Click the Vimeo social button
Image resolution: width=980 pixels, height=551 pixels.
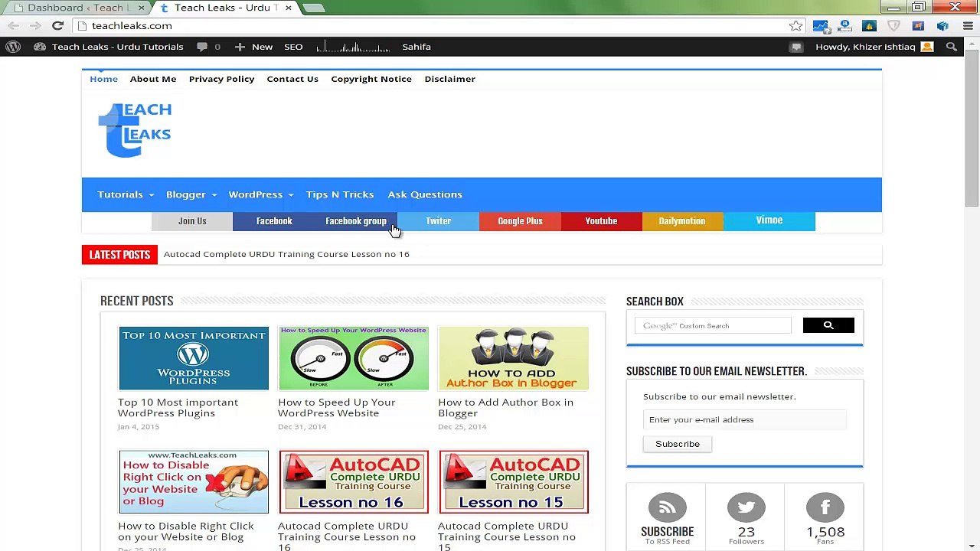point(769,220)
